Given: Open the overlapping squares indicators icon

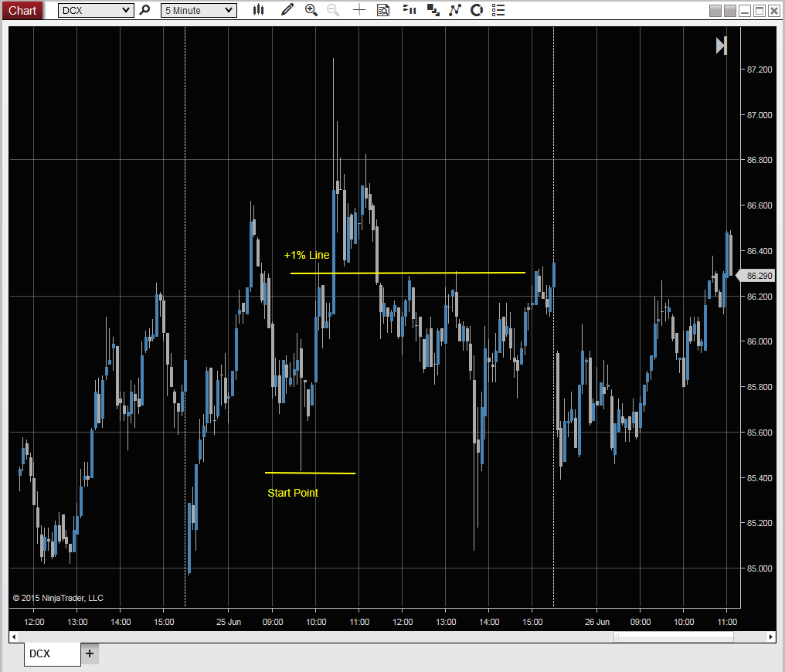Looking at the screenshot, I should [x=433, y=10].
